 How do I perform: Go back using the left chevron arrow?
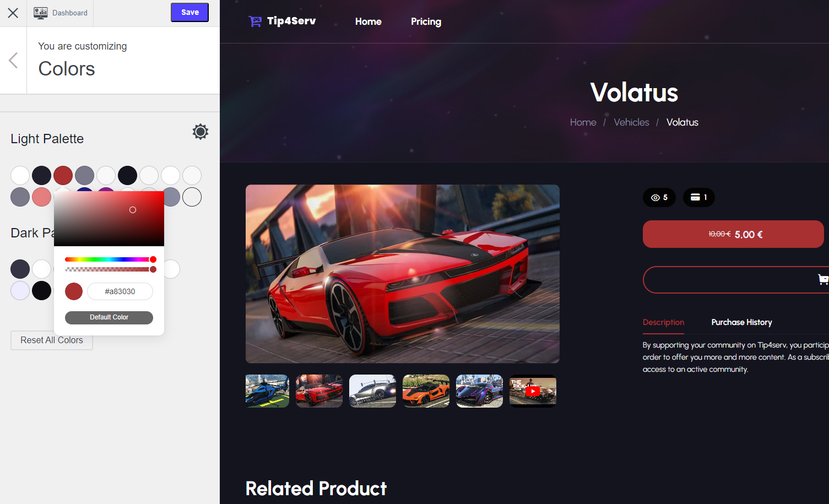[x=13, y=60]
